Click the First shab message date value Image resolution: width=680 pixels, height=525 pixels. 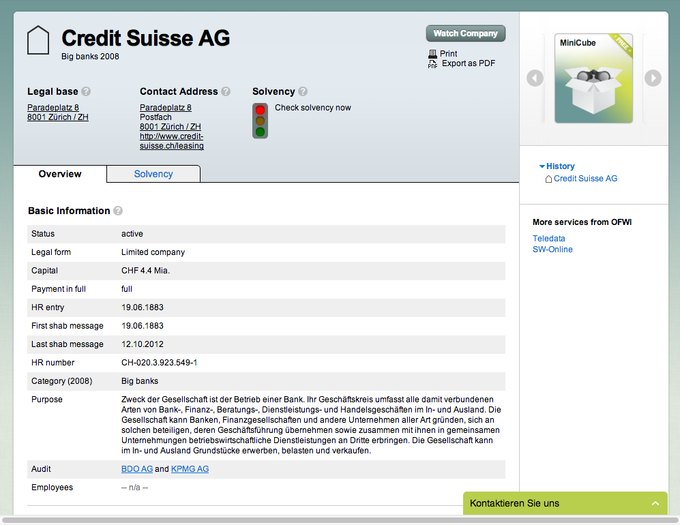click(x=142, y=326)
